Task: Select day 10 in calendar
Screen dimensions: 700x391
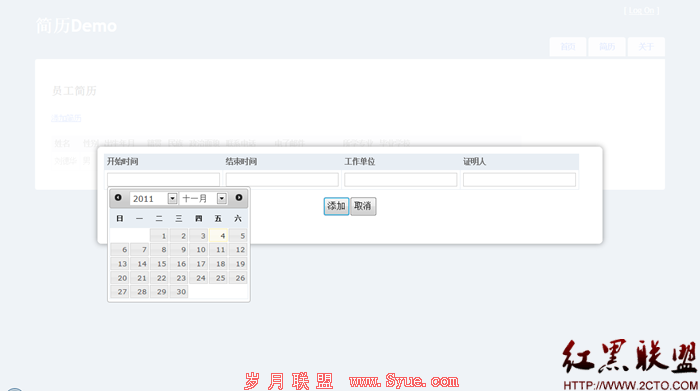Action: (x=198, y=250)
